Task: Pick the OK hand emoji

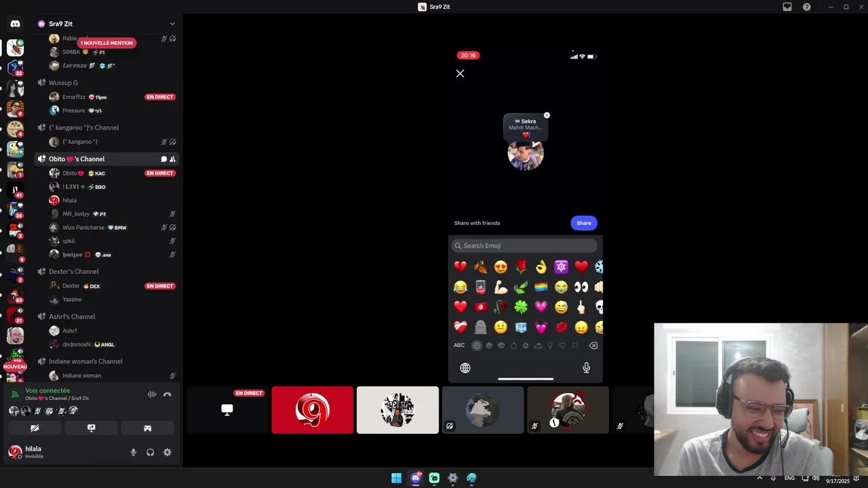Action: (540, 267)
